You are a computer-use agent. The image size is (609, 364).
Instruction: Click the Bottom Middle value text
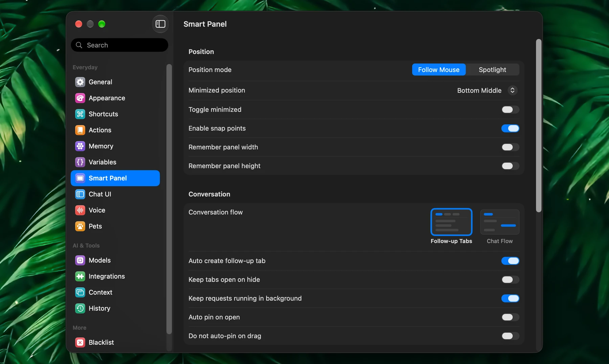tap(479, 90)
